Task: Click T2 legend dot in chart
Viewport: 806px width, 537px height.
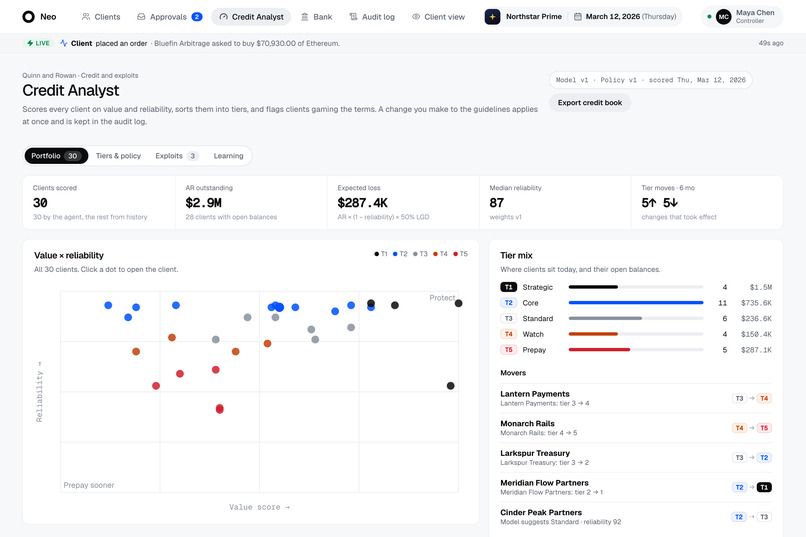Action: (395, 254)
